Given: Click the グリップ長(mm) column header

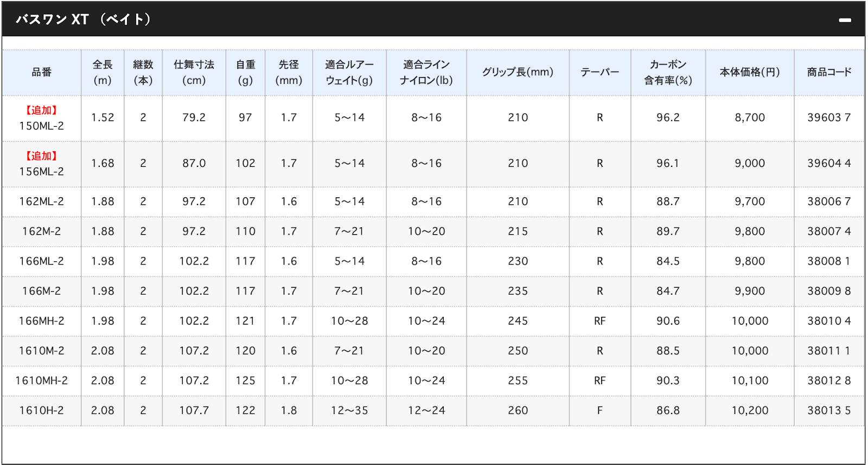Looking at the screenshot, I should 518,72.
